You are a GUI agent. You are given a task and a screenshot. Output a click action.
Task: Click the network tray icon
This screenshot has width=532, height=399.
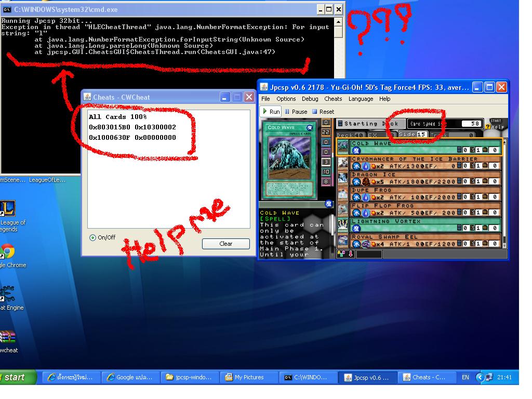tap(489, 377)
